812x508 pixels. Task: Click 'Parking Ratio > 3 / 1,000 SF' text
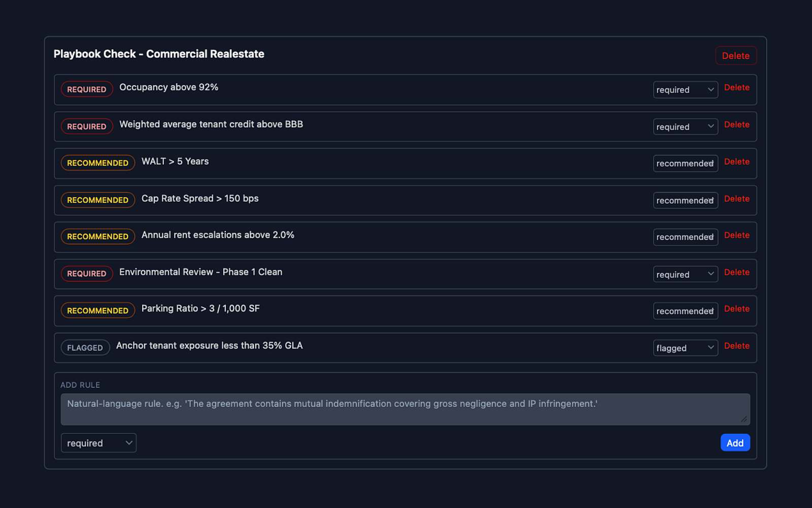pos(200,309)
